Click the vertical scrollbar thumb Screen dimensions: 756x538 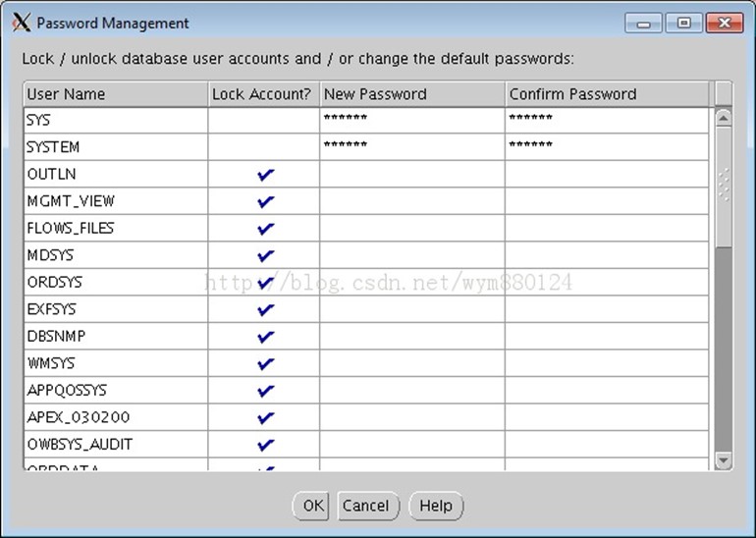(724, 188)
